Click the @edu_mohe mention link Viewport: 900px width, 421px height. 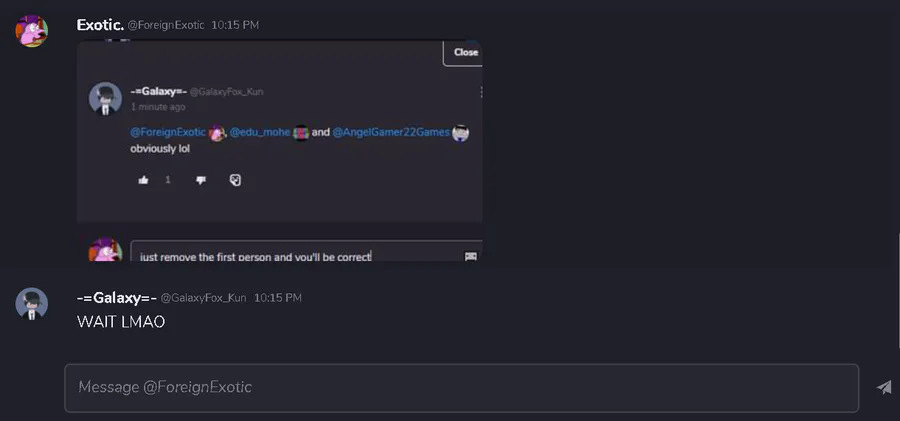point(260,132)
